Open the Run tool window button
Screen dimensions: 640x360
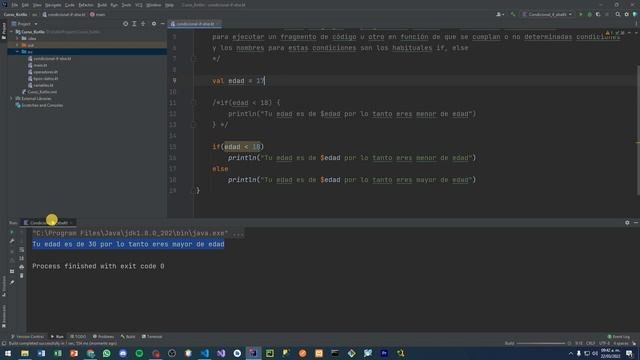pos(57,337)
